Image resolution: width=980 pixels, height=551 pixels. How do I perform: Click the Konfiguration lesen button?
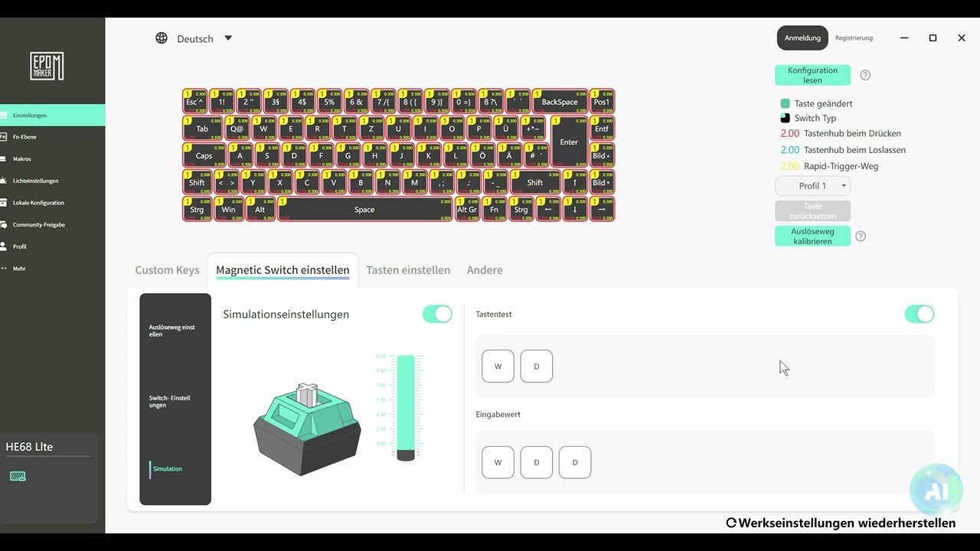[x=812, y=75]
